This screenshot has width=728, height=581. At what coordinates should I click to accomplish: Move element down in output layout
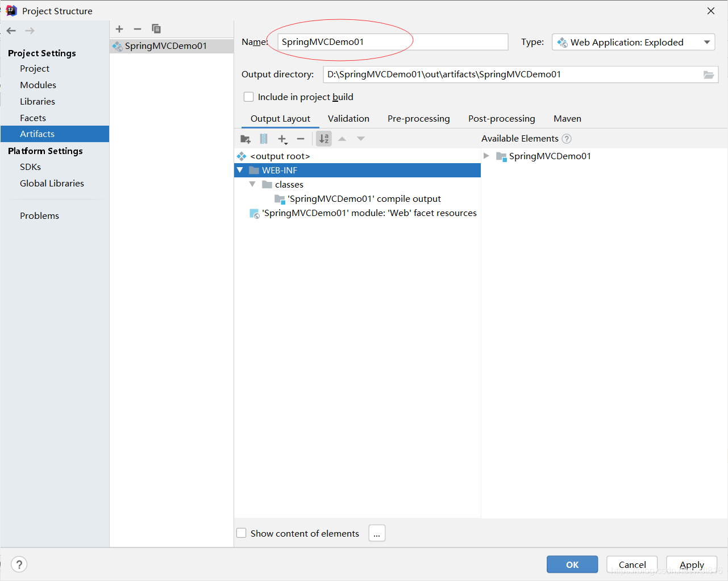(361, 139)
